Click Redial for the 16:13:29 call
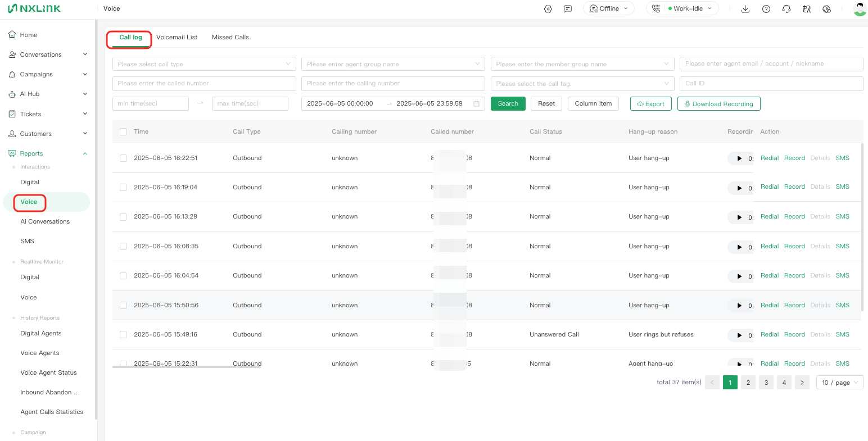This screenshot has width=868, height=441. coord(770,216)
